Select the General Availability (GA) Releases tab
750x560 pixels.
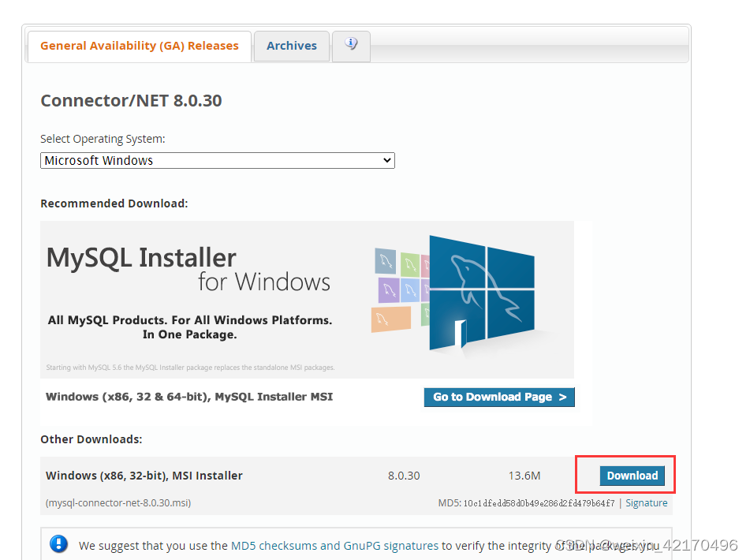[139, 46]
